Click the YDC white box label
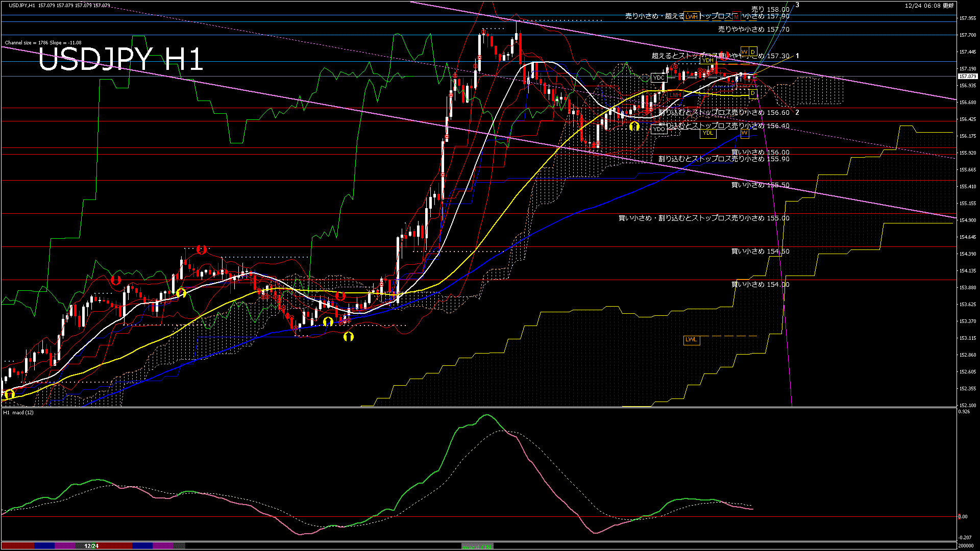Image resolution: width=980 pixels, height=551 pixels. (659, 78)
